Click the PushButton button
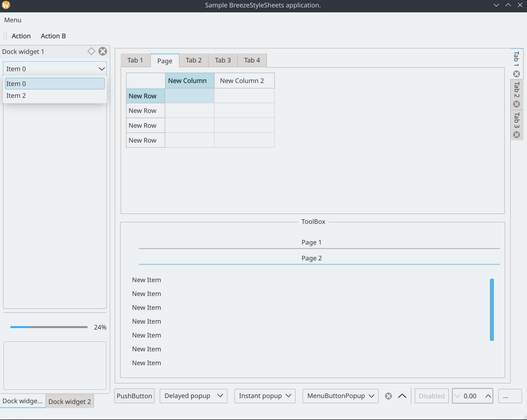The image size is (527, 420). (x=134, y=396)
